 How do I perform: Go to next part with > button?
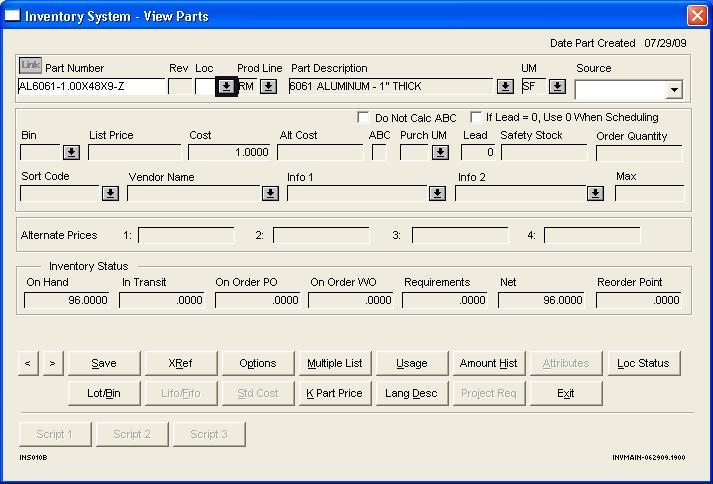53,363
